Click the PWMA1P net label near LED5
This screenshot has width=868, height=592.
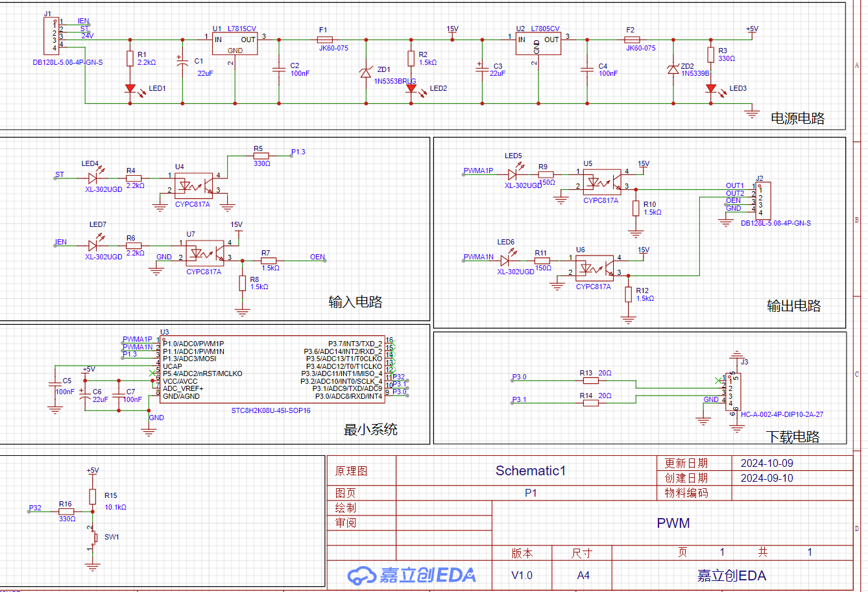[x=478, y=171]
